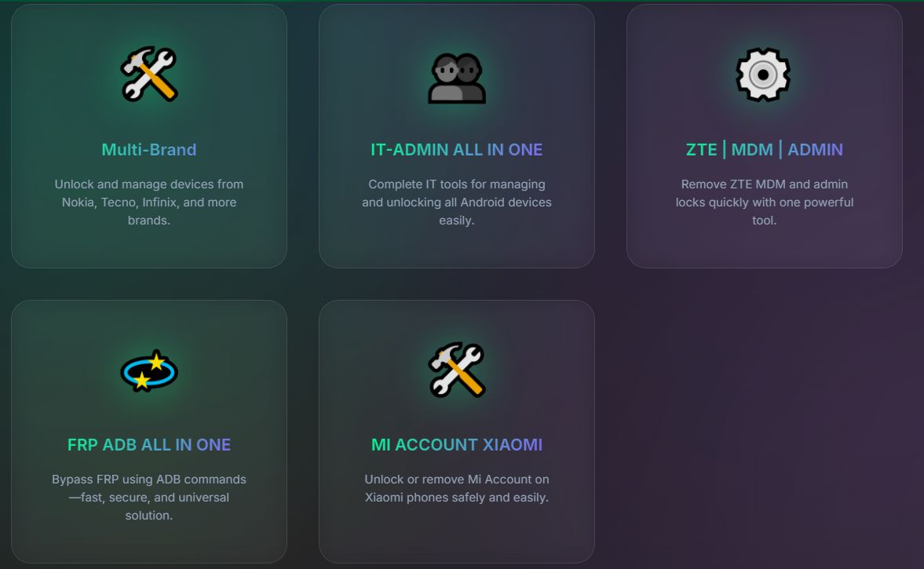Click the Remove ZTE MDM description text
The width and height of the screenshot is (924, 569).
[x=765, y=202]
